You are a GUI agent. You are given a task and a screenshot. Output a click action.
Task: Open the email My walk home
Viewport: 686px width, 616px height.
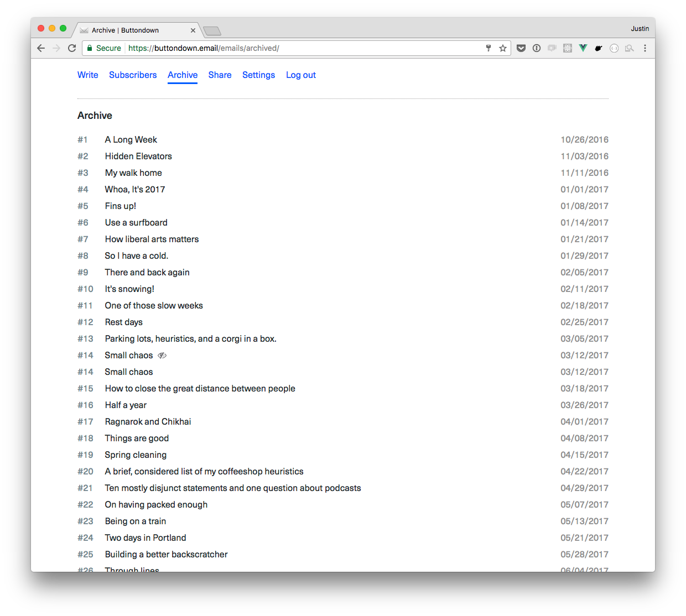point(133,173)
